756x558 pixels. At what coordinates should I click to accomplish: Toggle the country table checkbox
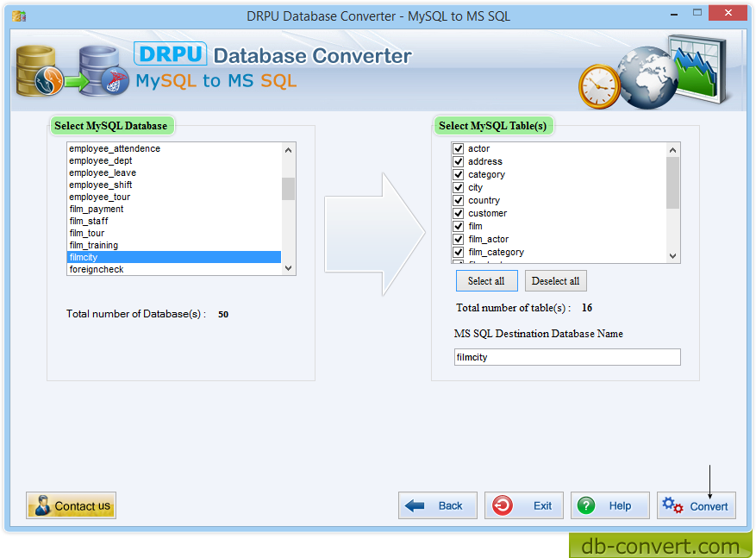[x=458, y=200]
